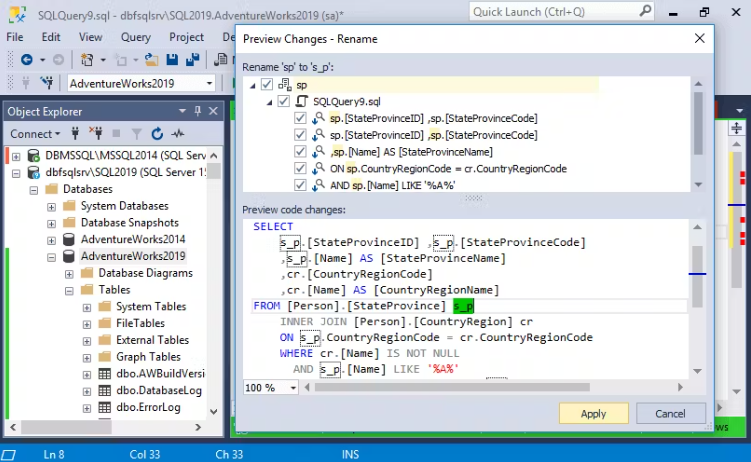Select the External Tables tree item
The height and width of the screenshot is (462, 751).
point(152,340)
